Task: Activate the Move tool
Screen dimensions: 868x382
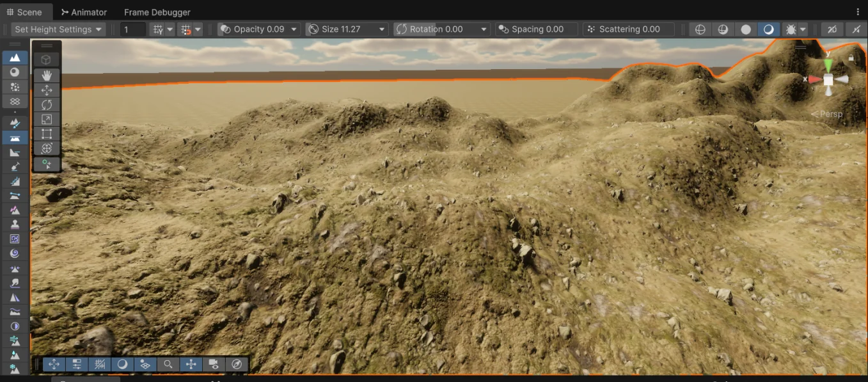Action: point(47,90)
